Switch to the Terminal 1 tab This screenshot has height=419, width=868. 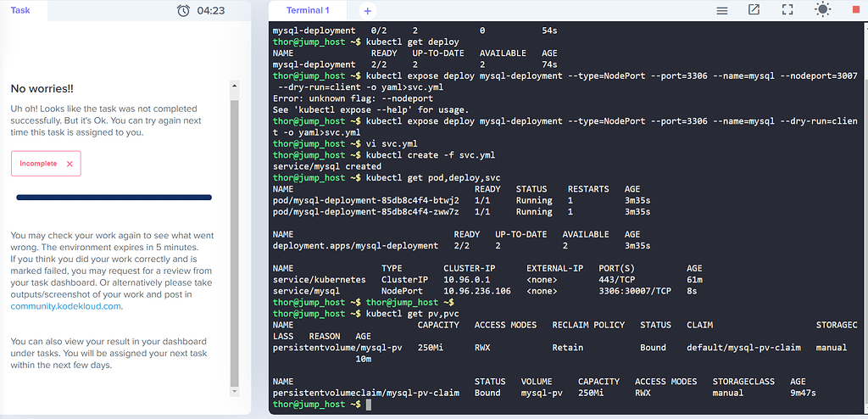click(x=308, y=10)
